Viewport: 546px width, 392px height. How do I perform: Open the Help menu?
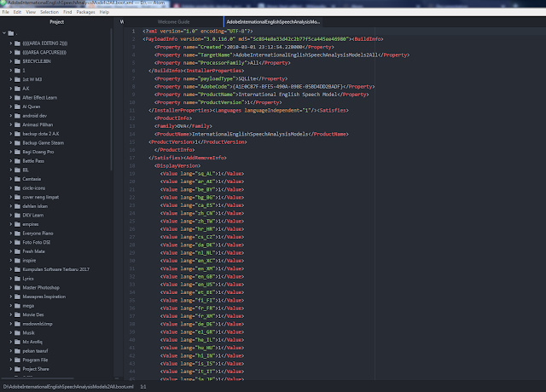[x=104, y=12]
